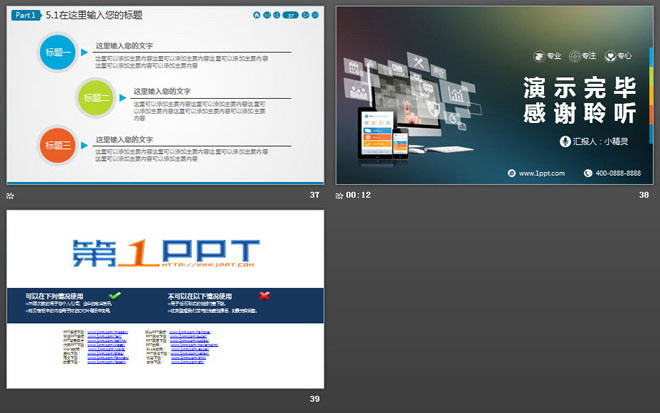Click the 00:12 slide timing label
This screenshot has height=413, width=660.
coord(358,195)
